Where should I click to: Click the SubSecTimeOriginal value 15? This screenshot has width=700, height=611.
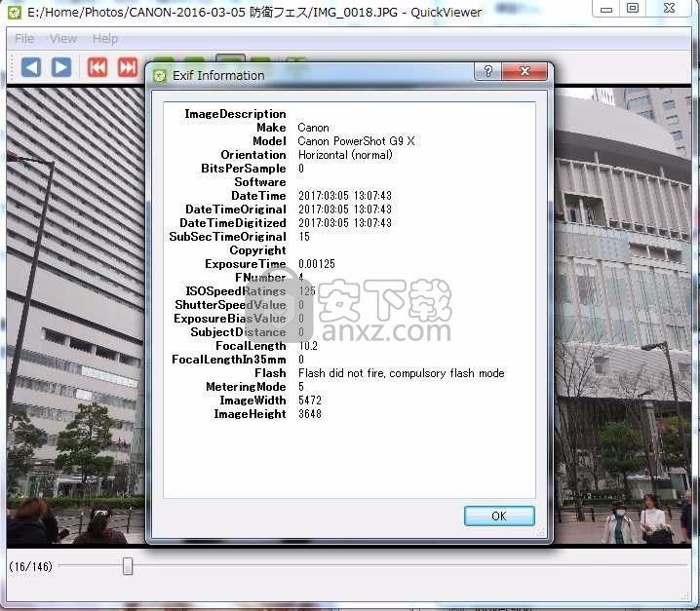(304, 237)
